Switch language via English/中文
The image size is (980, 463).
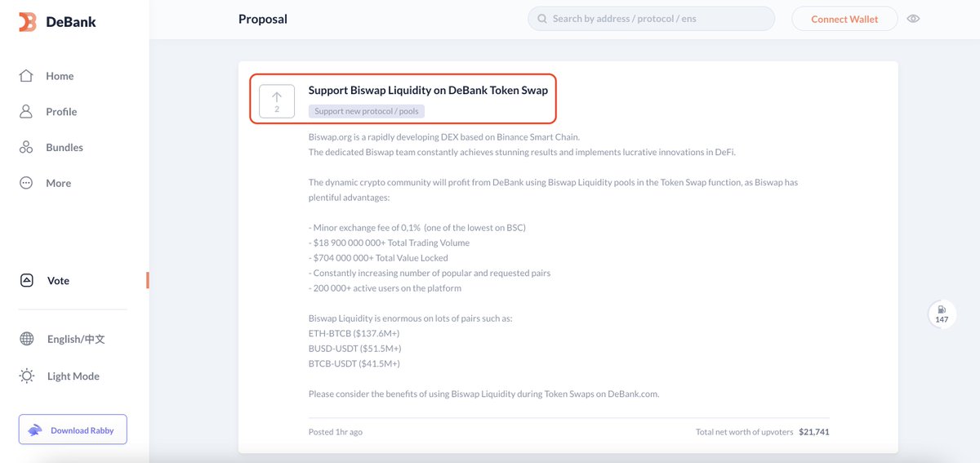pos(62,339)
